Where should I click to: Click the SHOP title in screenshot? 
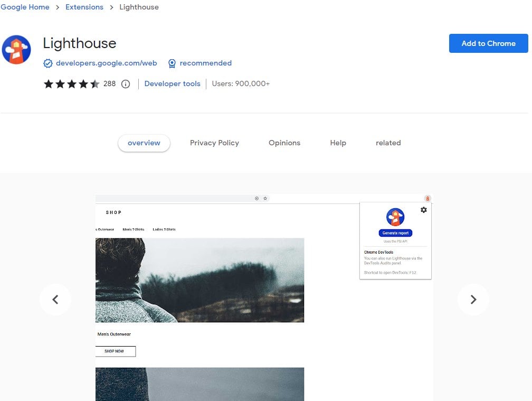(113, 212)
